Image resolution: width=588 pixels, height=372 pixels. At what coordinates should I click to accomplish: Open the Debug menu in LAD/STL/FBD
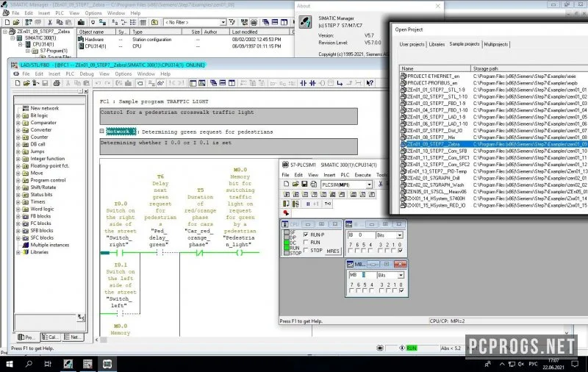tap(87, 74)
